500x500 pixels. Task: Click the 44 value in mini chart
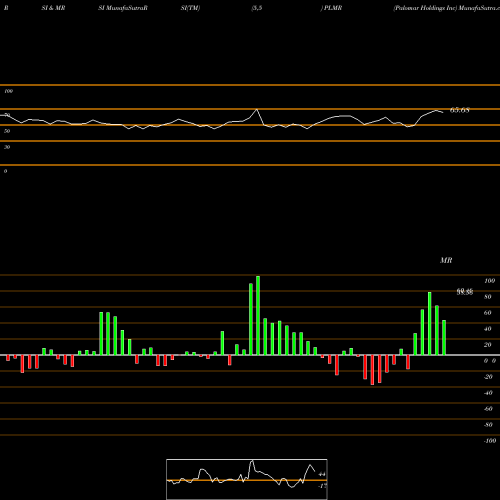[x=322, y=474]
